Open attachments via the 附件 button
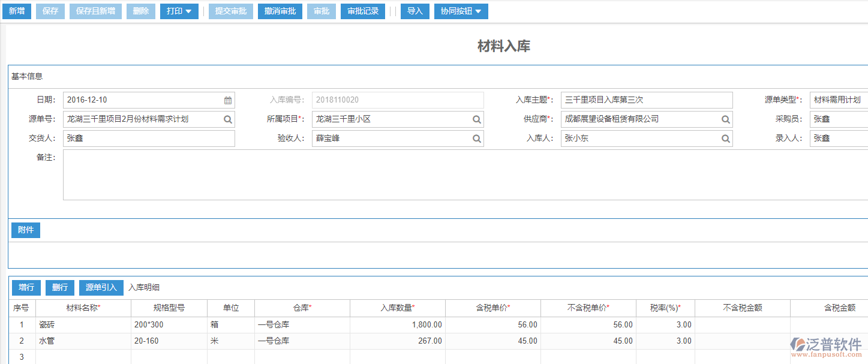The width and height of the screenshot is (868, 364). click(x=25, y=230)
